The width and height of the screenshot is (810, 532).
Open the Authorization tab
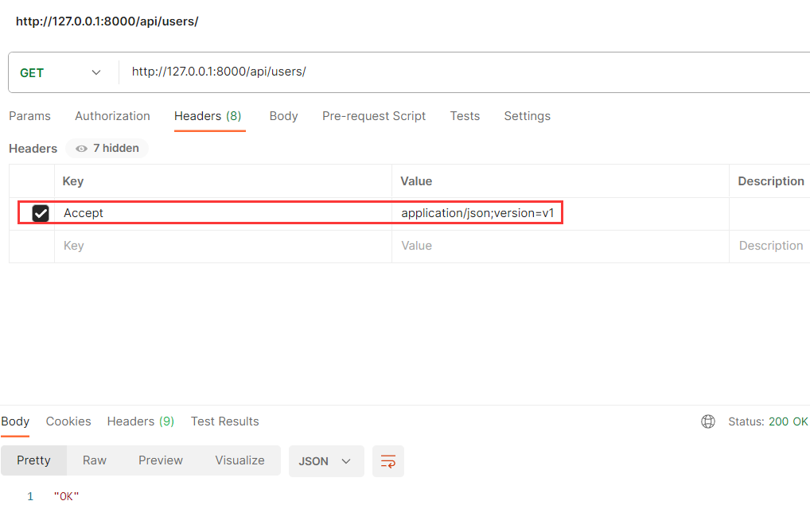point(113,116)
